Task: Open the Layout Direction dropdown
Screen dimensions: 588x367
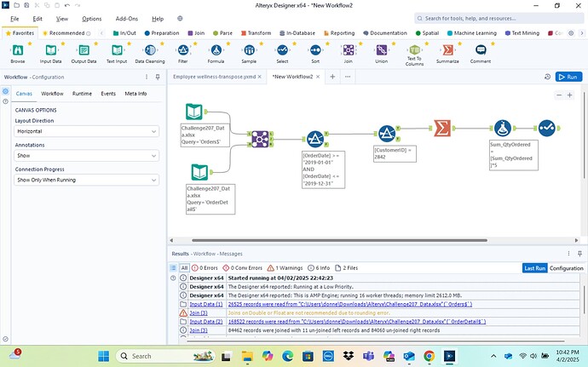Action: [x=87, y=132]
